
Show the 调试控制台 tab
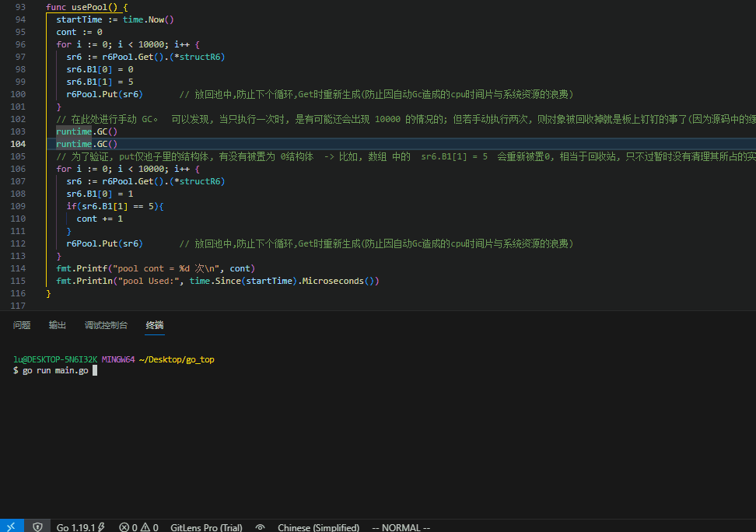pos(106,325)
